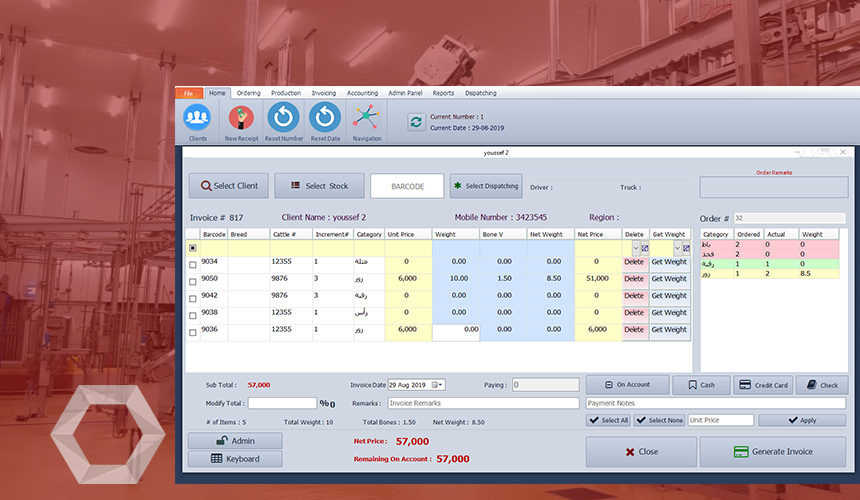860x500 pixels.
Task: Tick checkbox for barcode 9050 row
Action: [193, 282]
